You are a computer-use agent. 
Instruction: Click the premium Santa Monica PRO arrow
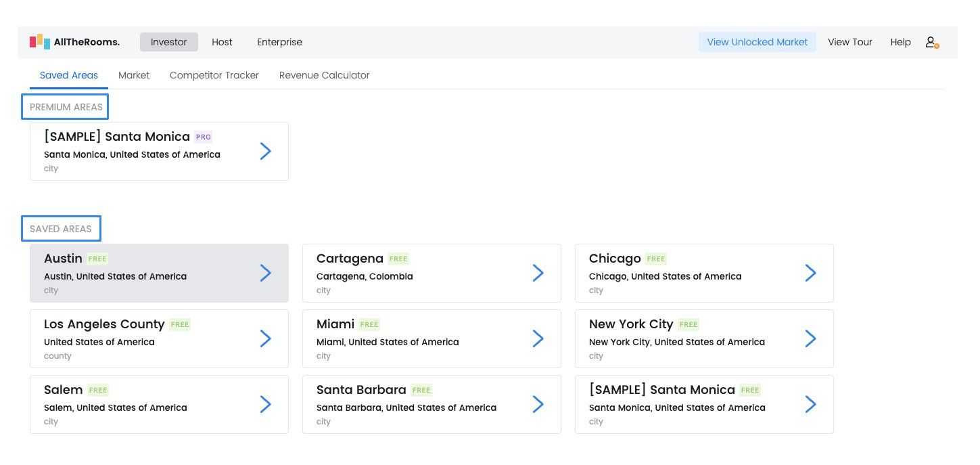[266, 151]
